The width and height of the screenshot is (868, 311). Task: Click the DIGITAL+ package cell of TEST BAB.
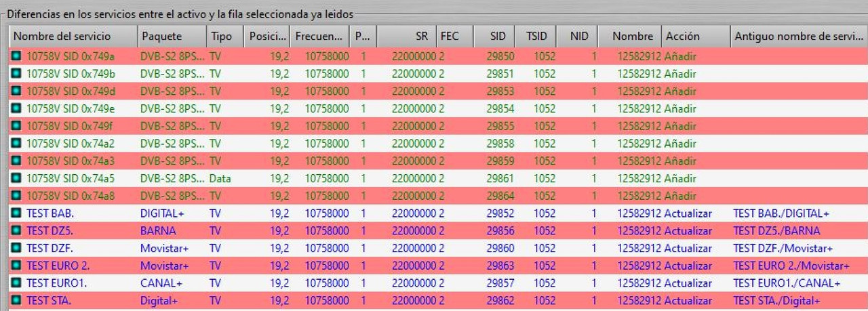[x=162, y=213]
